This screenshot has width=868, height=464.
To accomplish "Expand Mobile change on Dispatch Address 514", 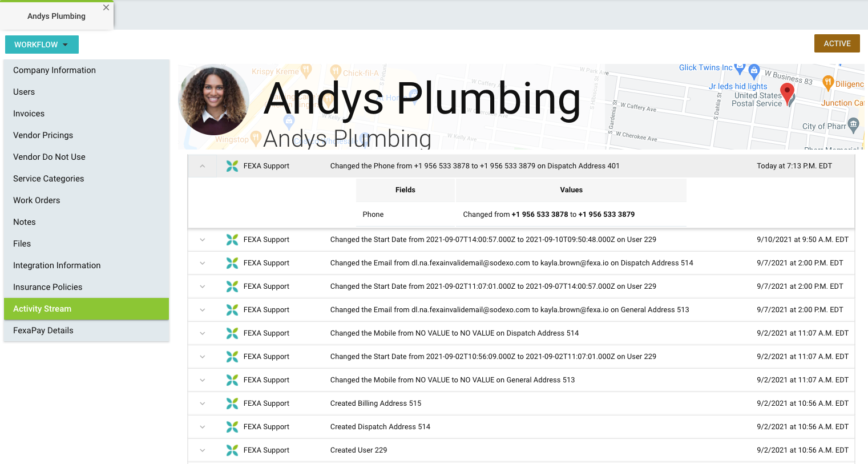I will coord(203,333).
